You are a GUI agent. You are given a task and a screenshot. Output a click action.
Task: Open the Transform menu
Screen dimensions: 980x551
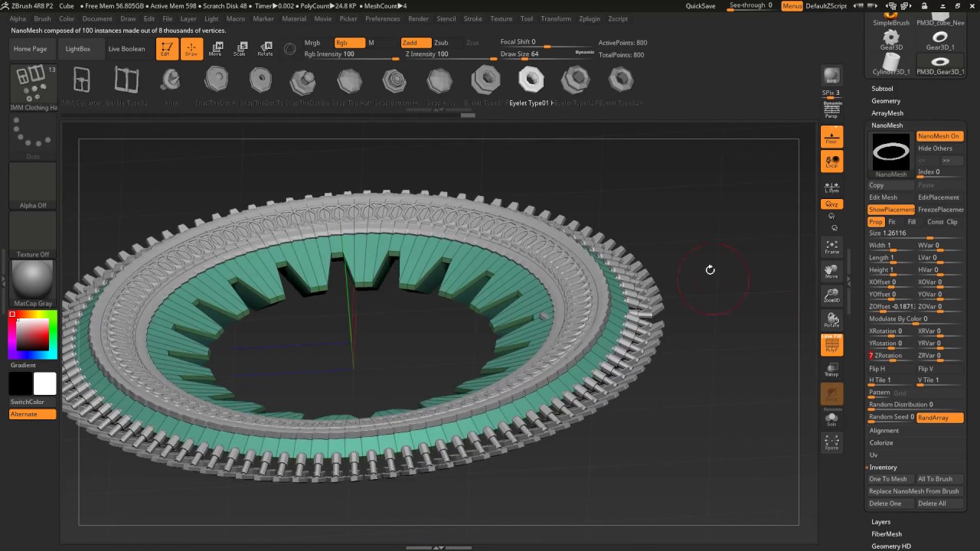tap(555, 18)
